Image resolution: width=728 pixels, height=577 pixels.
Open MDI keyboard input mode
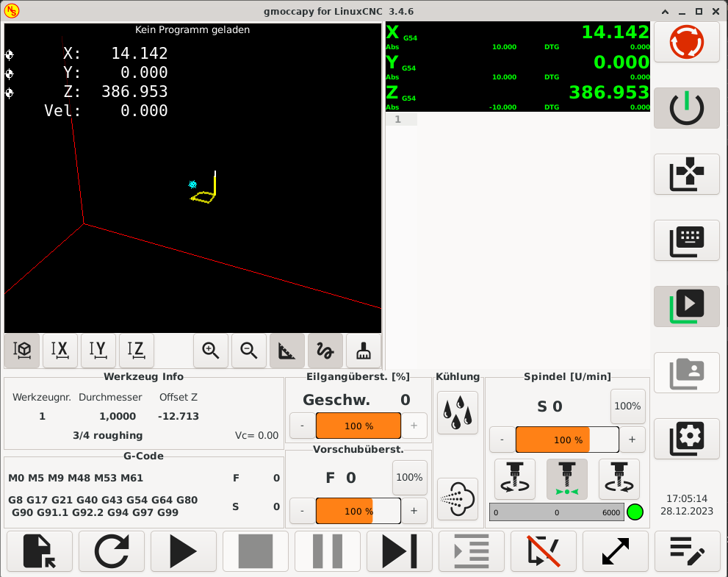[687, 240]
